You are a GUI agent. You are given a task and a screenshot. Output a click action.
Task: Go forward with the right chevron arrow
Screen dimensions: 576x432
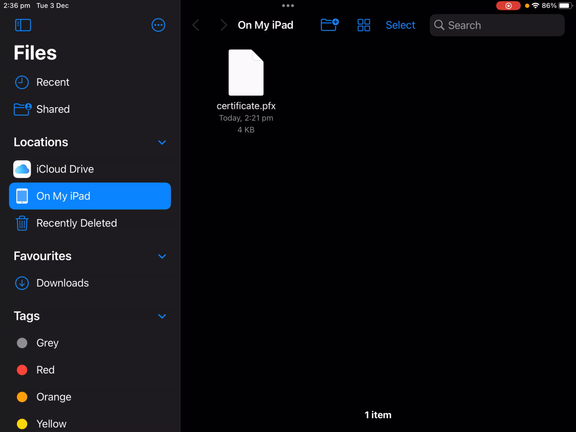[x=223, y=25]
